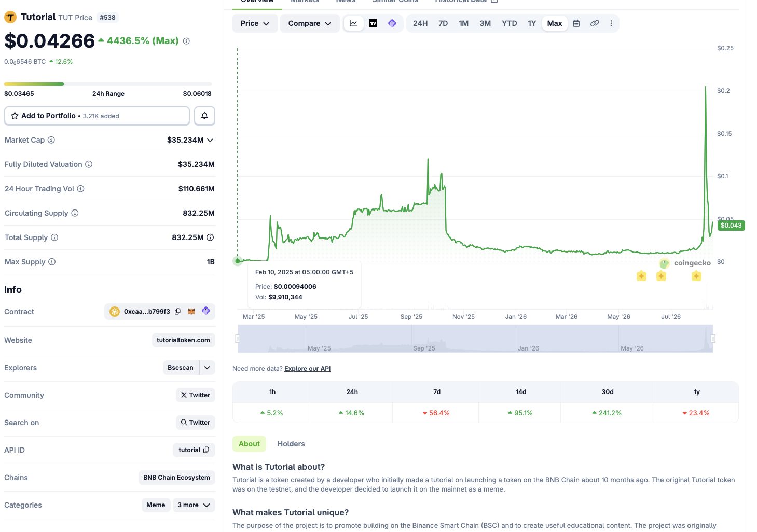
Task: Switch to TradingView chart icon
Action: pyautogui.click(x=373, y=23)
